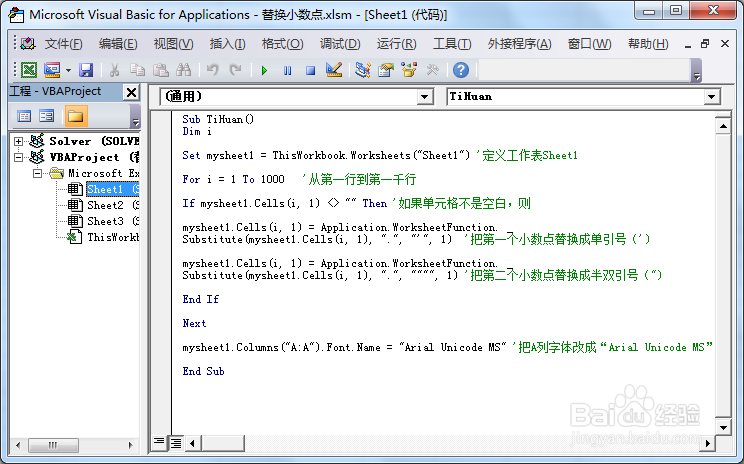The image size is (744, 464).
Task: Click the 'End If' code line
Action: pyautogui.click(x=200, y=299)
